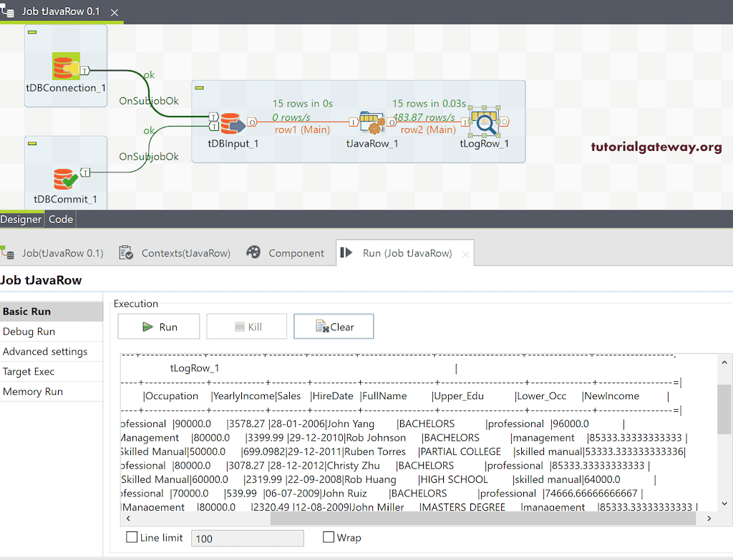Click the Run tab play icon

pyautogui.click(x=346, y=252)
